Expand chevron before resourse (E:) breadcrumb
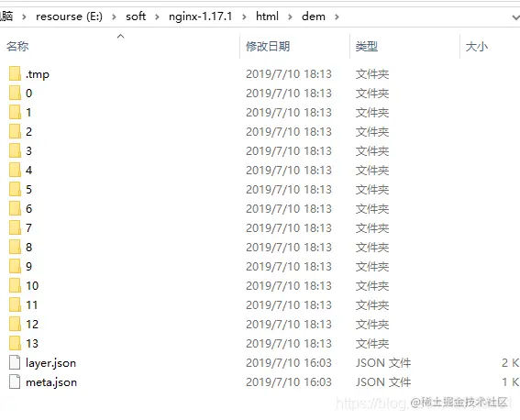Screen dimensions: 520x420 click(x=24, y=17)
